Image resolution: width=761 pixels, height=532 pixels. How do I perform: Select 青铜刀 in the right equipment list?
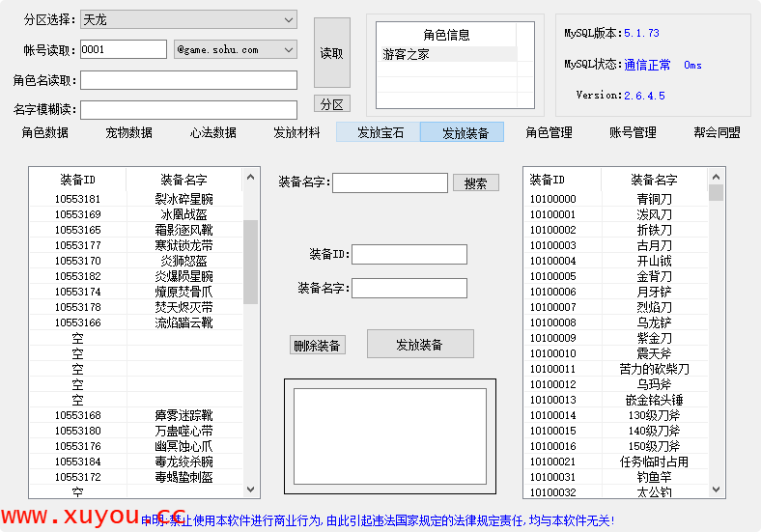654,199
